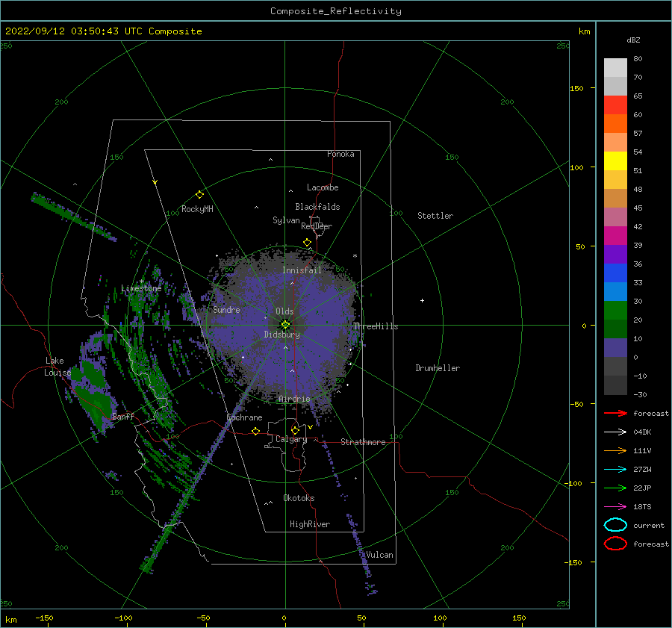Pick the magenta 42 dBZ swatch
The height and width of the screenshot is (628, 672).
[615, 236]
